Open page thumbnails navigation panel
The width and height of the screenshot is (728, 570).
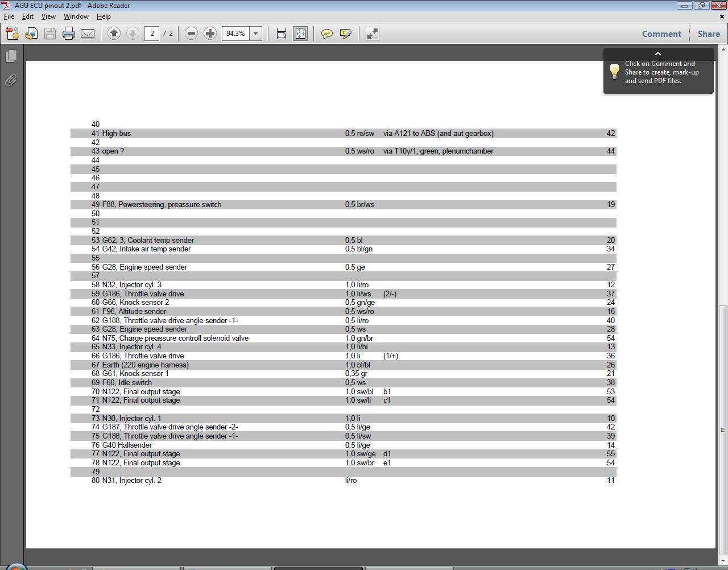[11, 56]
